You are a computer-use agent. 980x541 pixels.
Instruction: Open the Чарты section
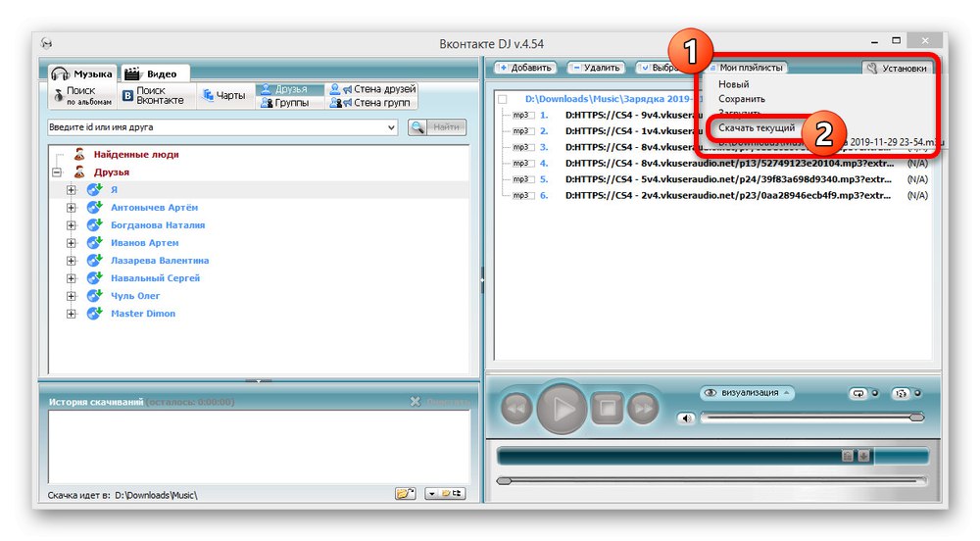pos(224,96)
